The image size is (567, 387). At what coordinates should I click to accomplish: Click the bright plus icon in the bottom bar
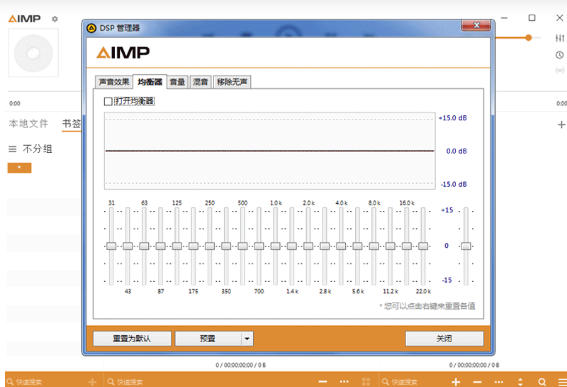[x=456, y=382]
